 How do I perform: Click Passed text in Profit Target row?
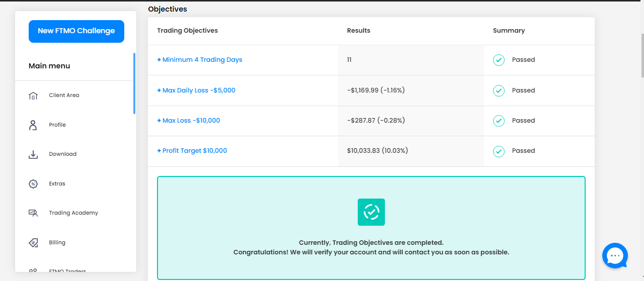[x=523, y=151]
